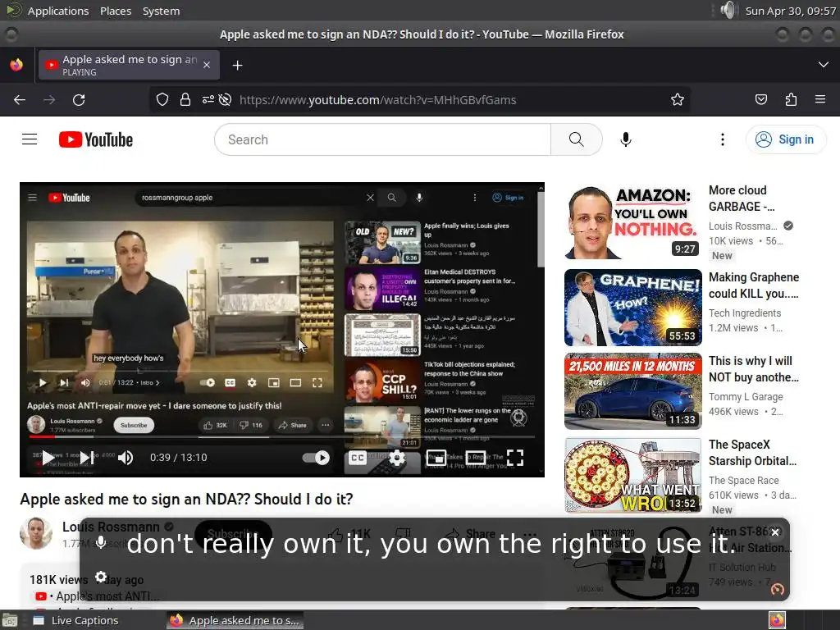Open 'More cloud GARBAGE' video title

click(x=742, y=199)
